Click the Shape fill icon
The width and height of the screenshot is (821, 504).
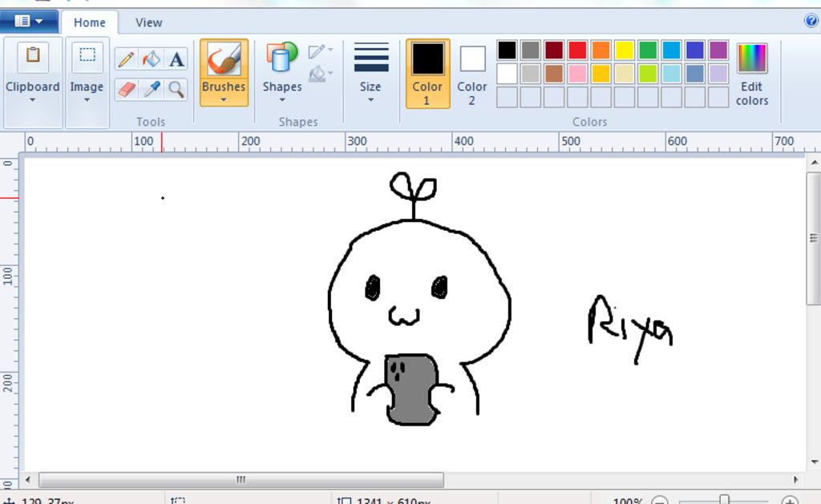pos(316,75)
